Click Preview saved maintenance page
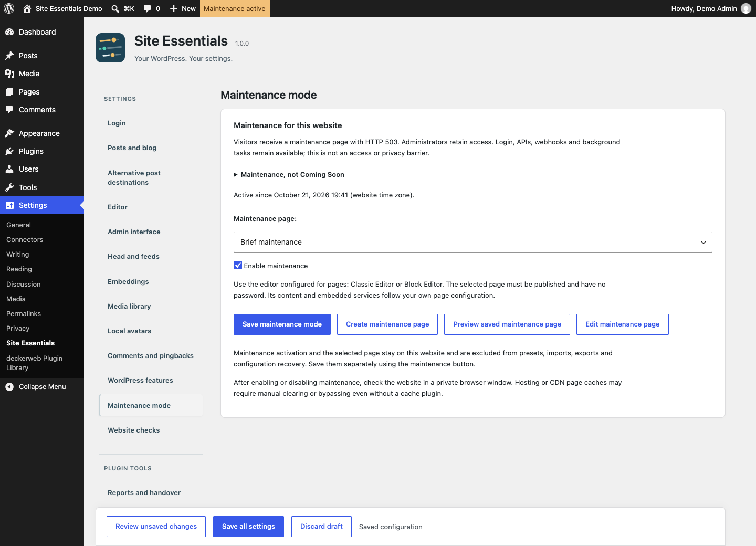Image resolution: width=756 pixels, height=546 pixels. [507, 324]
